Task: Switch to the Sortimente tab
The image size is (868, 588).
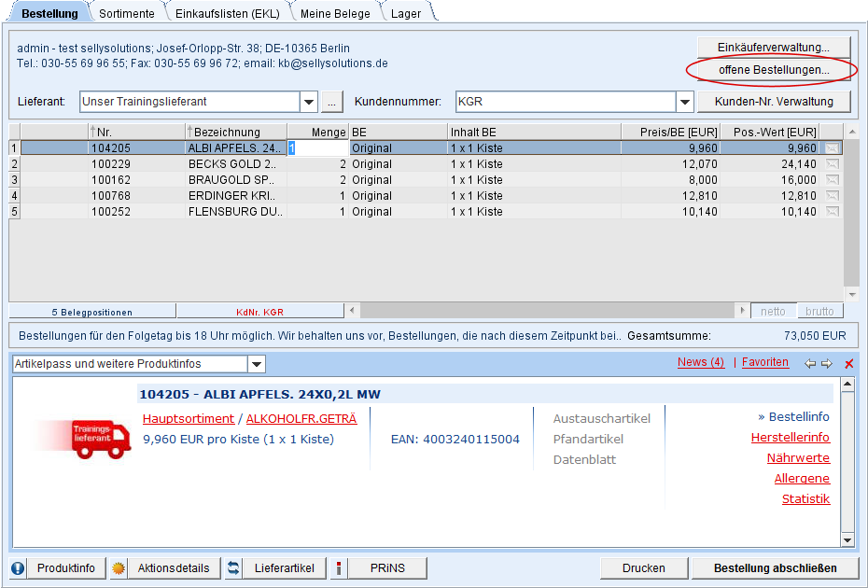Action: 128,13
